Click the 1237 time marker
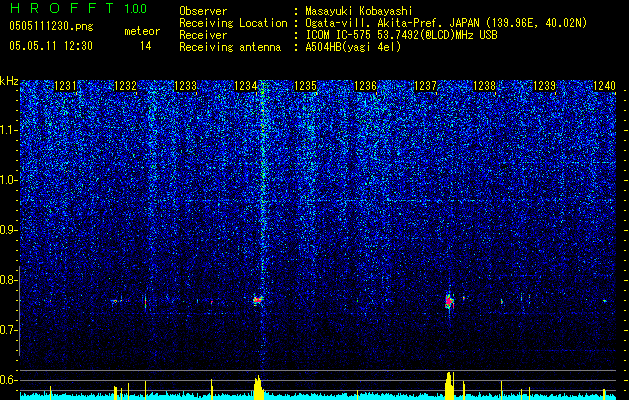 click(425, 86)
